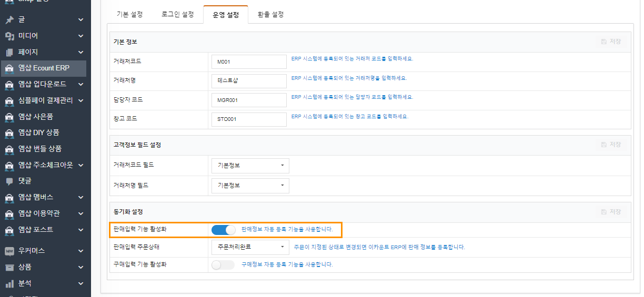The image size is (644, 297).
Task: Switch to the 기본 설정 tab
Action: 129,15
